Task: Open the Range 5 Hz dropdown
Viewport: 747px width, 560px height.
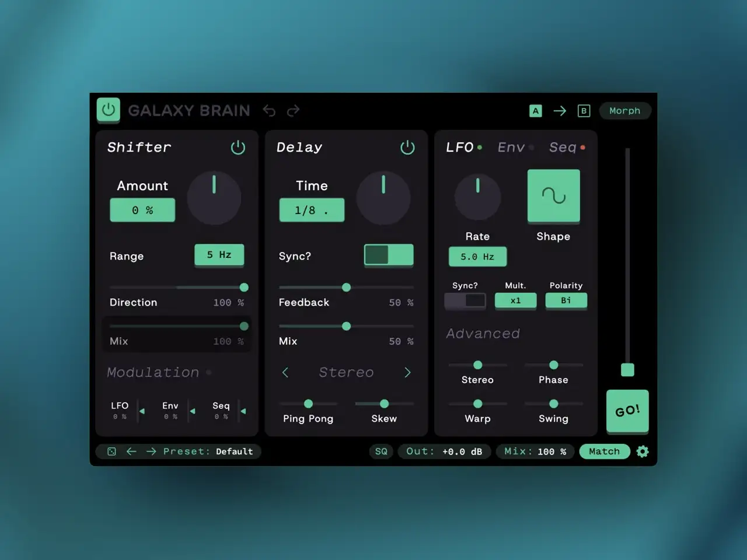Action: pyautogui.click(x=219, y=255)
